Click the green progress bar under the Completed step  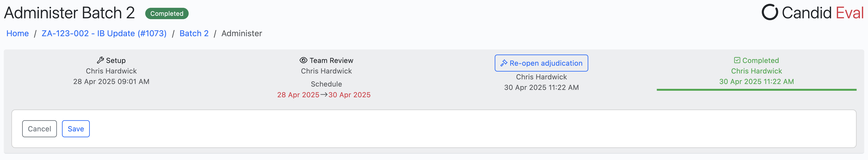coord(756,90)
